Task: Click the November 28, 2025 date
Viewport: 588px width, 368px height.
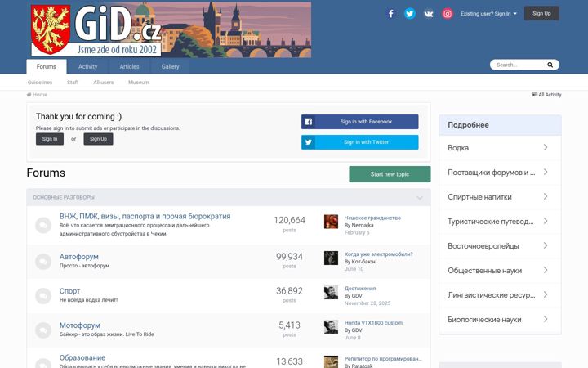Action: pyautogui.click(x=367, y=303)
